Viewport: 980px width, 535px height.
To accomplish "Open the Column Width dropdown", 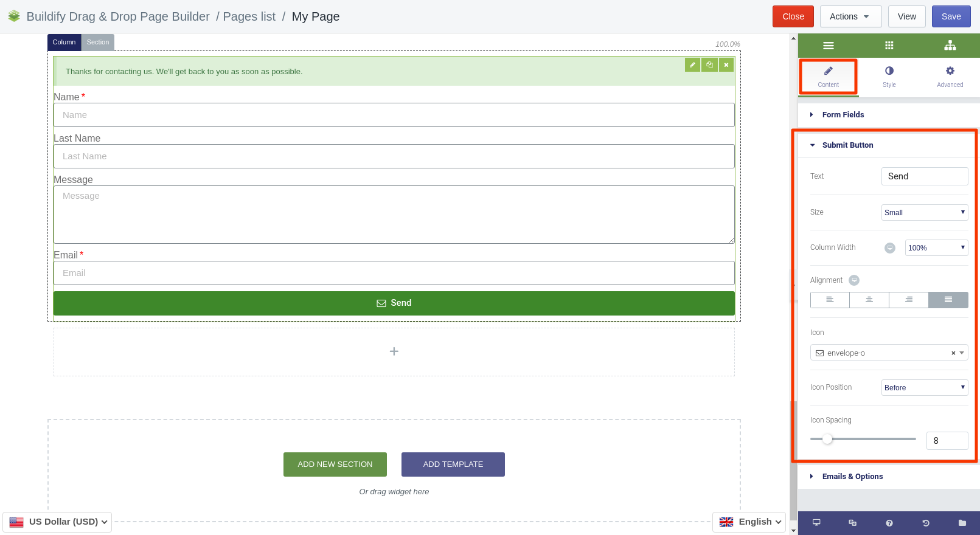I will point(936,247).
